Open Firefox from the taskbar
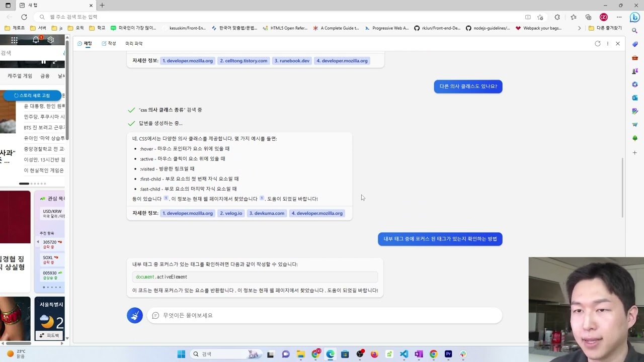 click(374, 354)
